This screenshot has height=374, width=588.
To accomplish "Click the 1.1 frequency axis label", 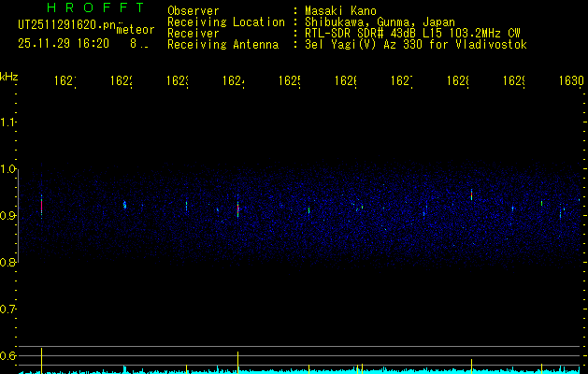I will point(7,122).
